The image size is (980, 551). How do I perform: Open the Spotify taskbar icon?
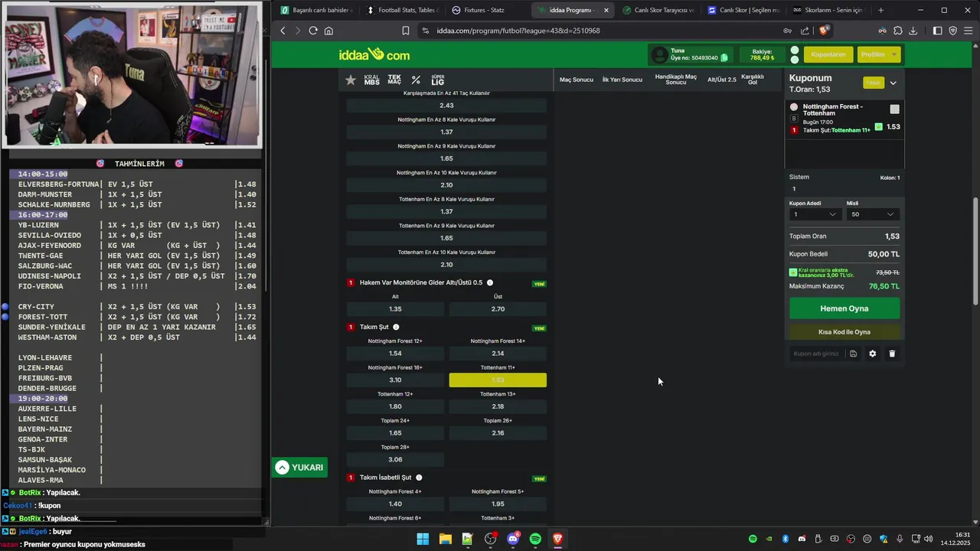(x=535, y=539)
